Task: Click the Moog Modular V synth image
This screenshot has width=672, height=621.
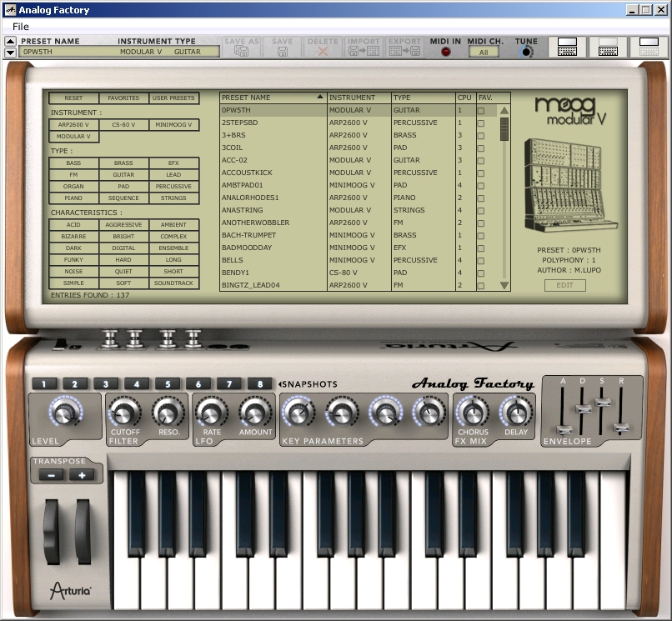Action: [570, 185]
